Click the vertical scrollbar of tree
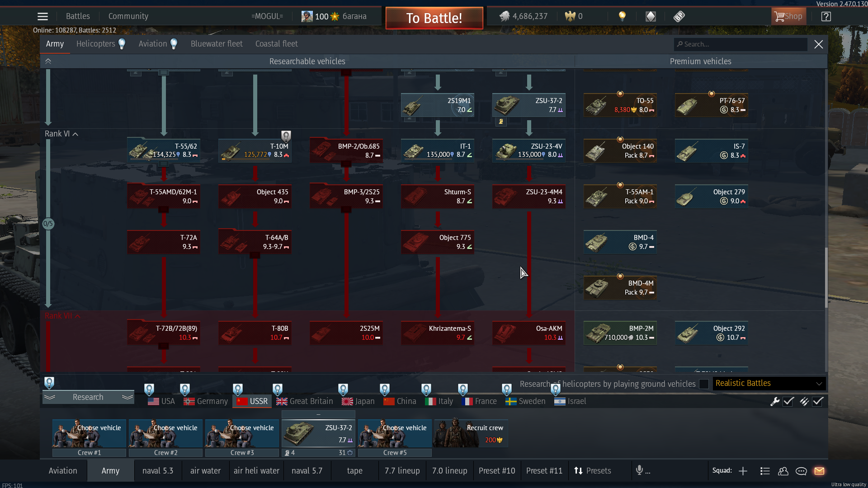Viewport: 868px width, 488px height. [826, 277]
